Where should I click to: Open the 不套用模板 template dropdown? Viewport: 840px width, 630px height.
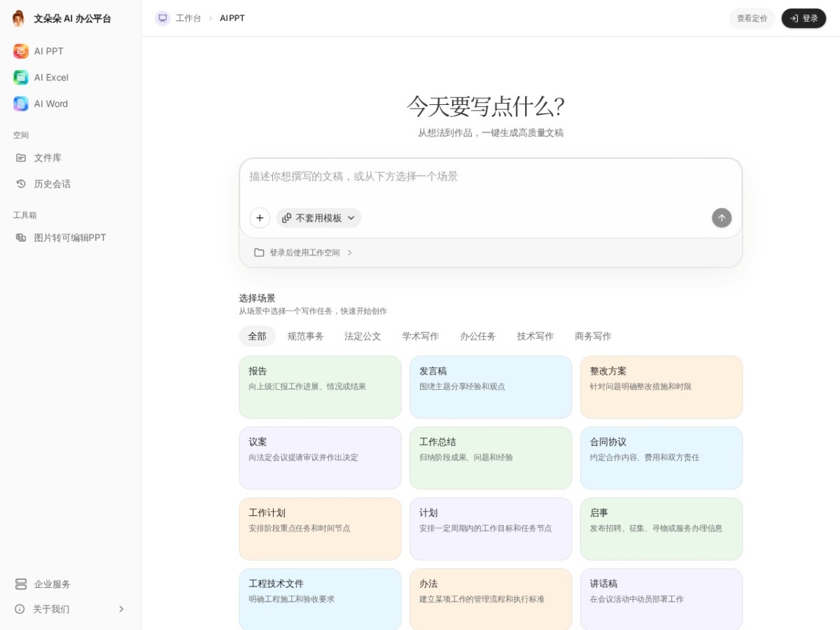[x=319, y=218]
